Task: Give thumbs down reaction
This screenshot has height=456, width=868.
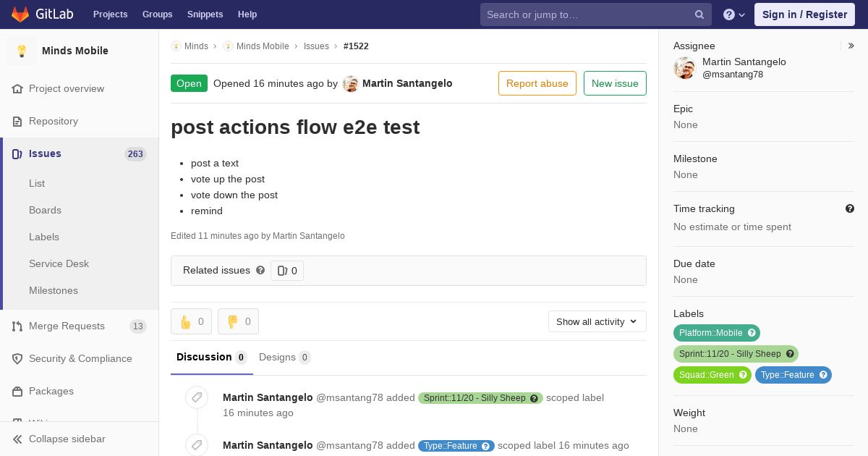Action: (x=238, y=321)
